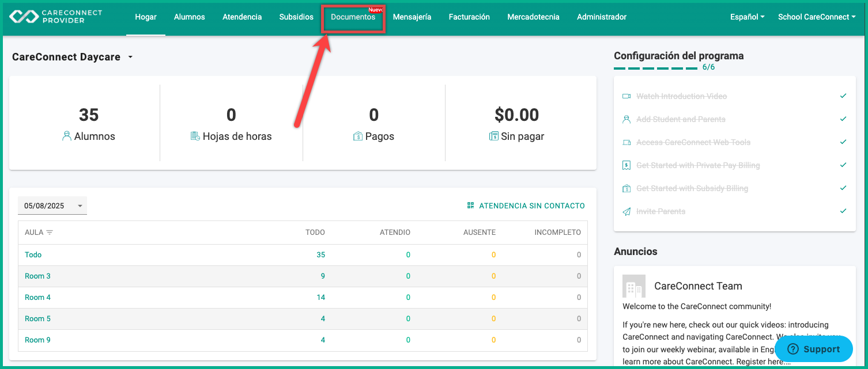This screenshot has height=369, width=868.
Task: Click the CareConnect Provider logo
Action: (x=55, y=17)
